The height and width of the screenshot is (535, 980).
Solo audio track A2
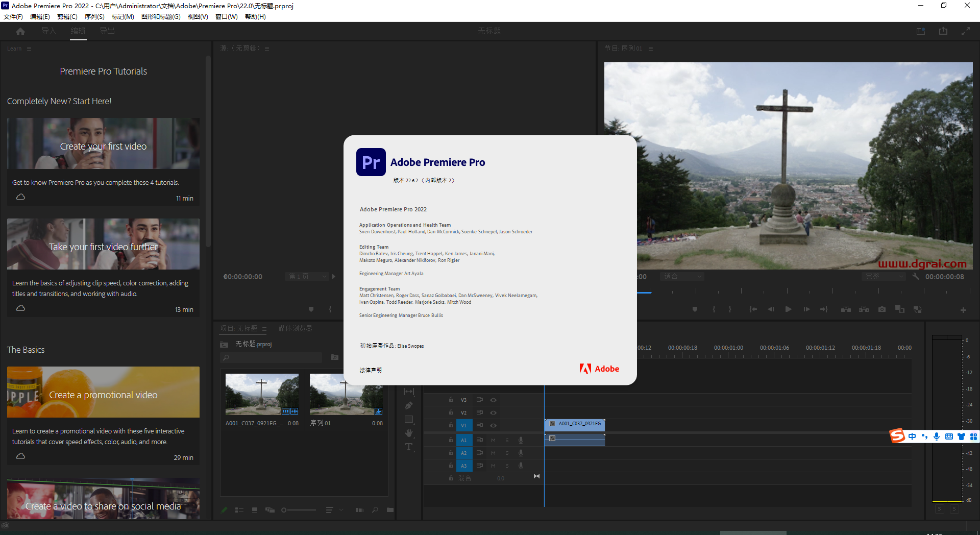pos(507,453)
